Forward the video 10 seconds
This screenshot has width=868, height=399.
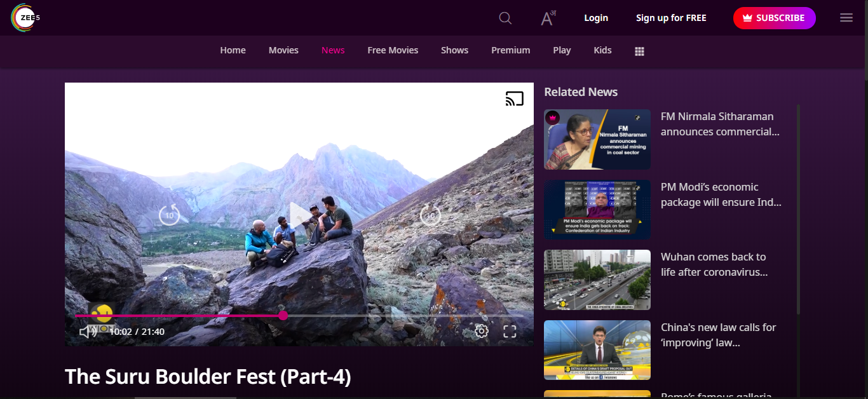click(430, 215)
